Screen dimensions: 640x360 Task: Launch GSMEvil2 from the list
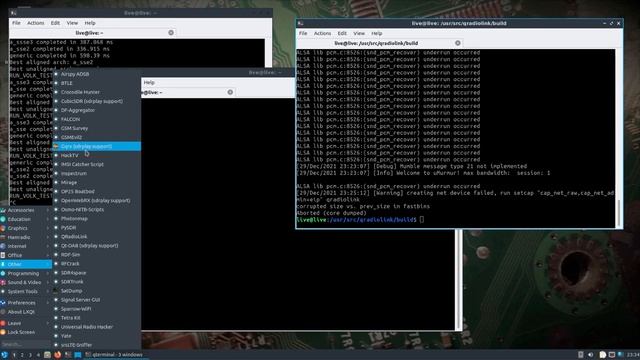click(x=96, y=137)
